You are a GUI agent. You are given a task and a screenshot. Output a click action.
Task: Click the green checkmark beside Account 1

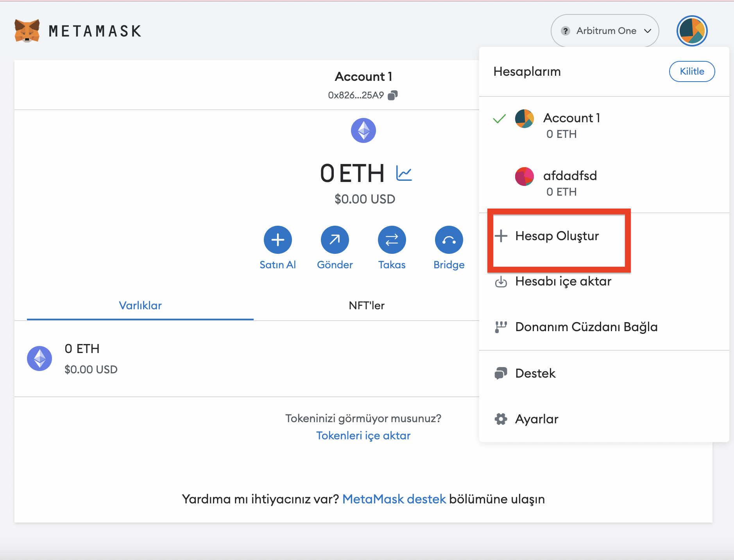pyautogui.click(x=499, y=119)
